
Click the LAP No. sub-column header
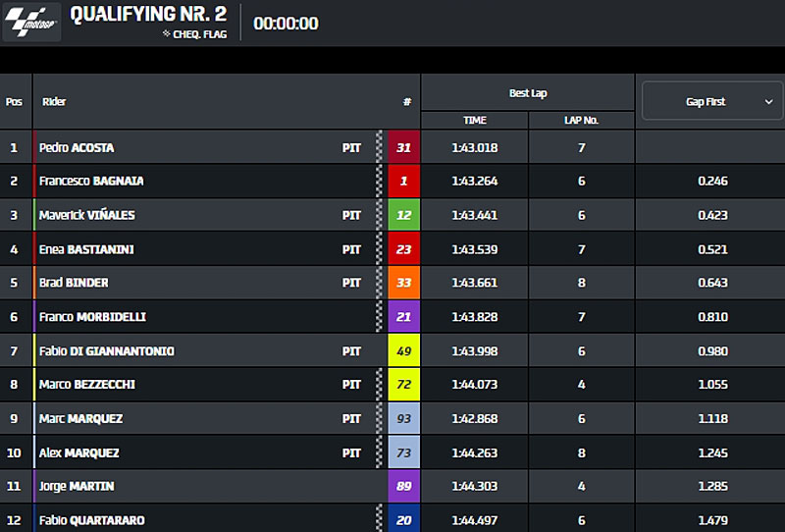tap(581, 121)
